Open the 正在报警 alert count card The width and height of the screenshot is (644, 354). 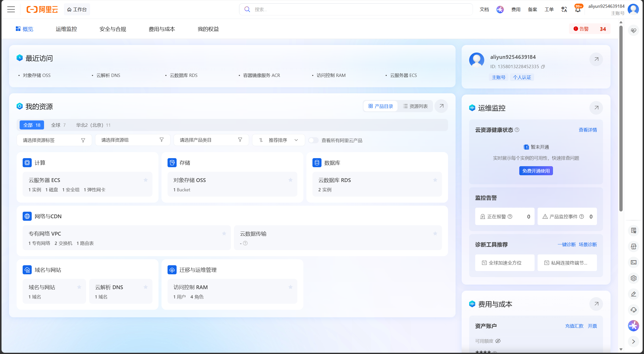tap(505, 216)
